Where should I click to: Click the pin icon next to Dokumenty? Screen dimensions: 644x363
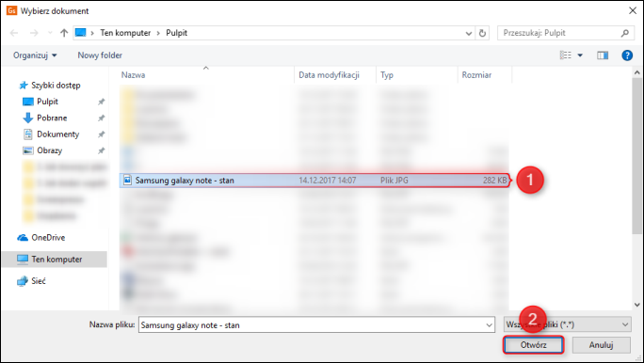[101, 134]
